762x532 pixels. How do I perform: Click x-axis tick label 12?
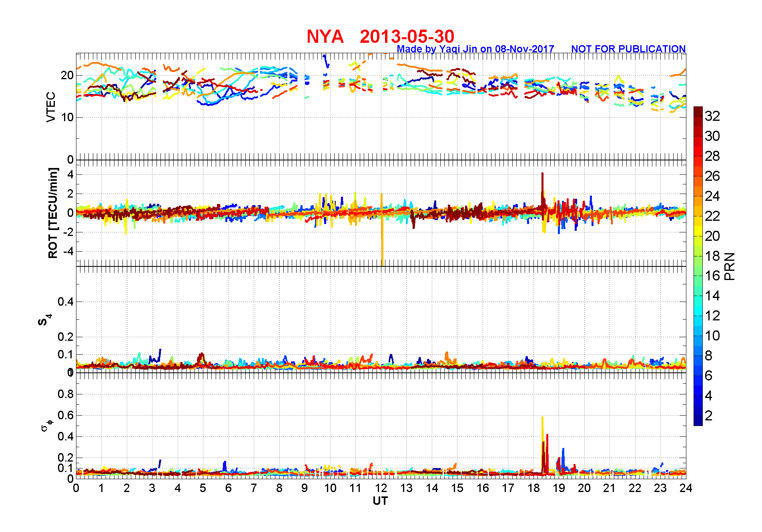[x=381, y=488]
